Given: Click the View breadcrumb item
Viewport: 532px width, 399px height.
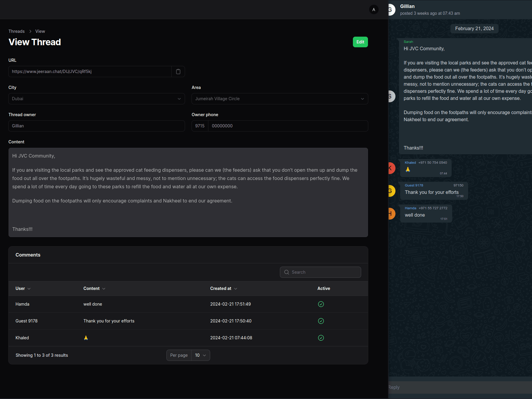Looking at the screenshot, I should point(40,31).
